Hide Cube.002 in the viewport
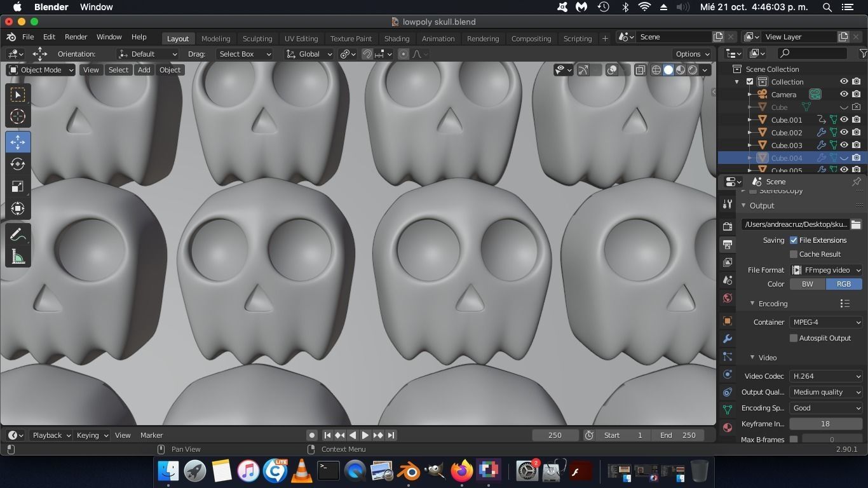The width and height of the screenshot is (868, 488). [x=844, y=132]
